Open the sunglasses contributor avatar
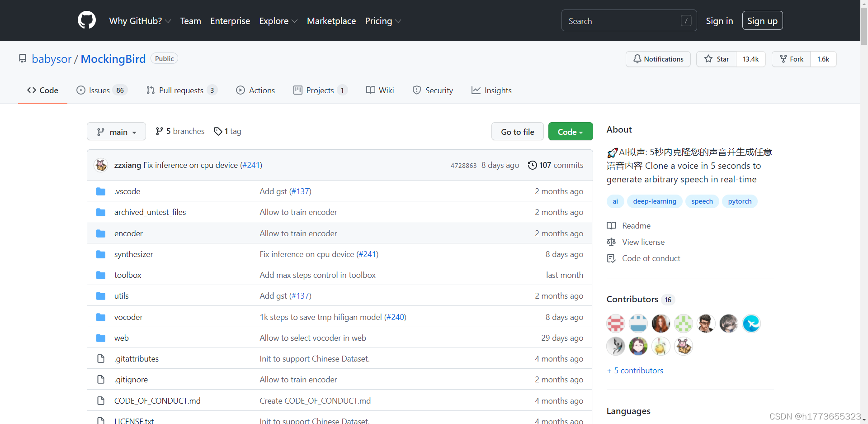The width and height of the screenshot is (868, 424). click(706, 324)
